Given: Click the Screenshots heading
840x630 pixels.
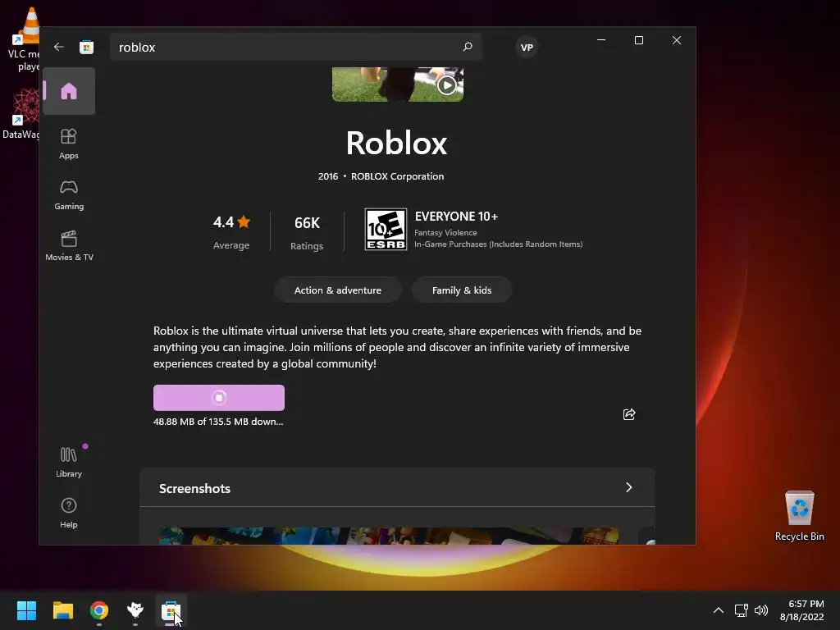Looking at the screenshot, I should pos(194,488).
